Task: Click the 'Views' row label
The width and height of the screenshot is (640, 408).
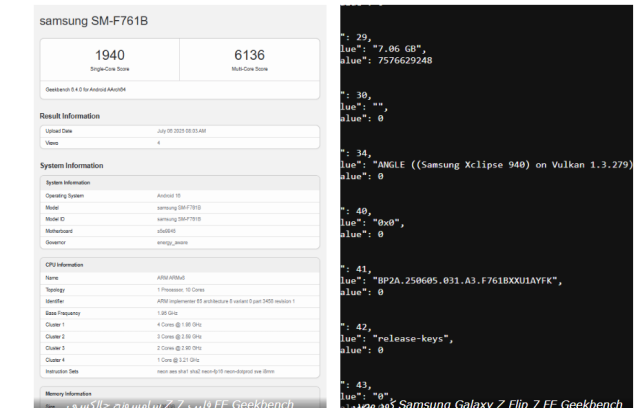Action: coord(52,143)
